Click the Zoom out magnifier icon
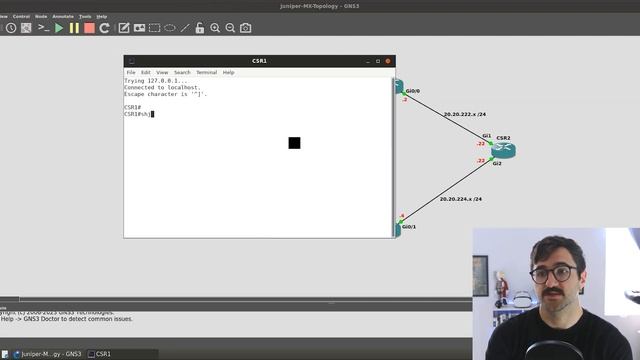640x360 pixels. coord(230,28)
